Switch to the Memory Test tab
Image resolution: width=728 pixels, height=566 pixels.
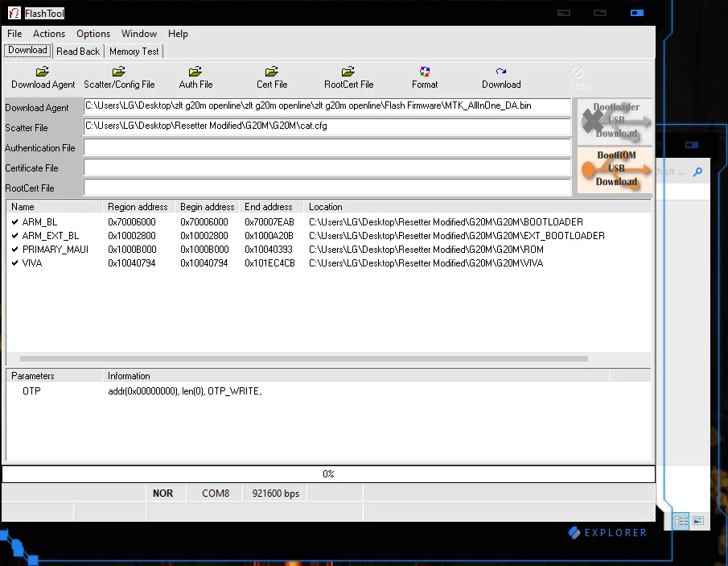pos(134,52)
